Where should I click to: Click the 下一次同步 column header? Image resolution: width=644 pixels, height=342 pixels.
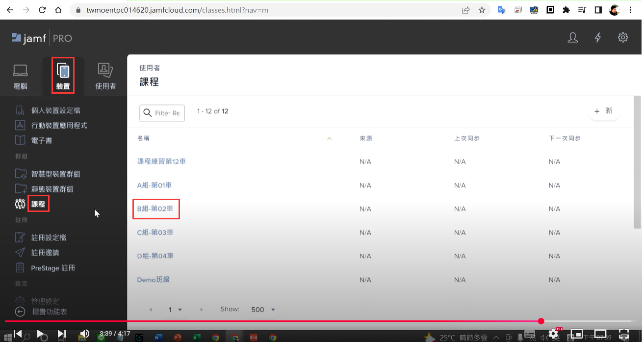tap(565, 138)
